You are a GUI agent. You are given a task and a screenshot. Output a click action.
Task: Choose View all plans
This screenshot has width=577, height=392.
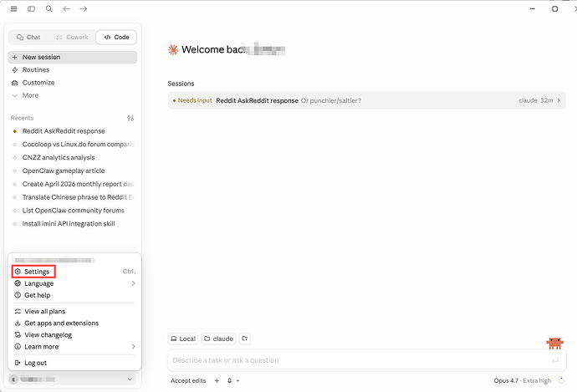pos(74,312)
